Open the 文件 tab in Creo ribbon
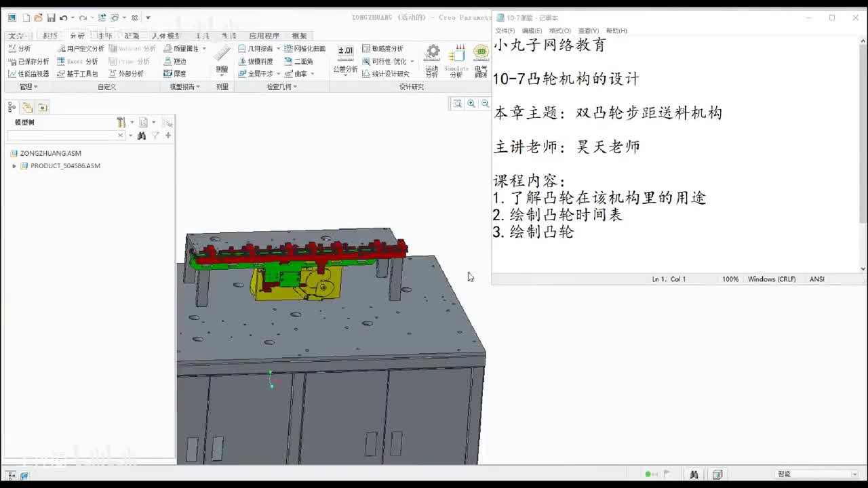Image resolution: width=868 pixels, height=488 pixels. coord(16,36)
